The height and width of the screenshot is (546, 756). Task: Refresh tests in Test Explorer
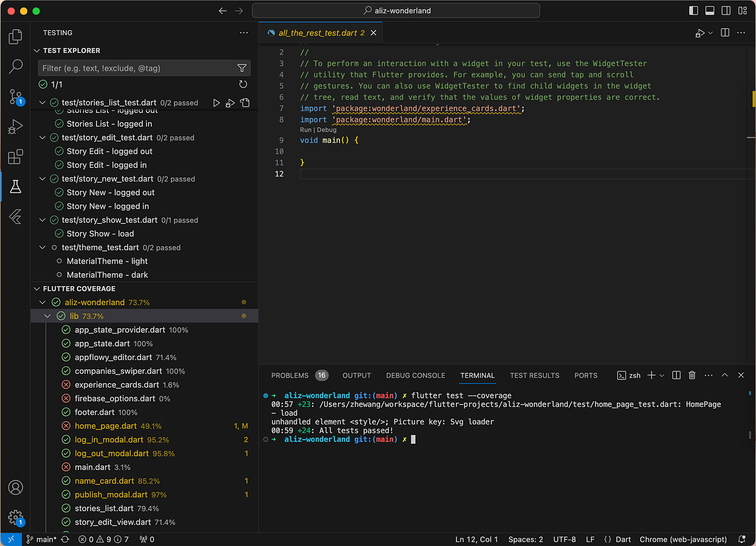pyautogui.click(x=243, y=84)
